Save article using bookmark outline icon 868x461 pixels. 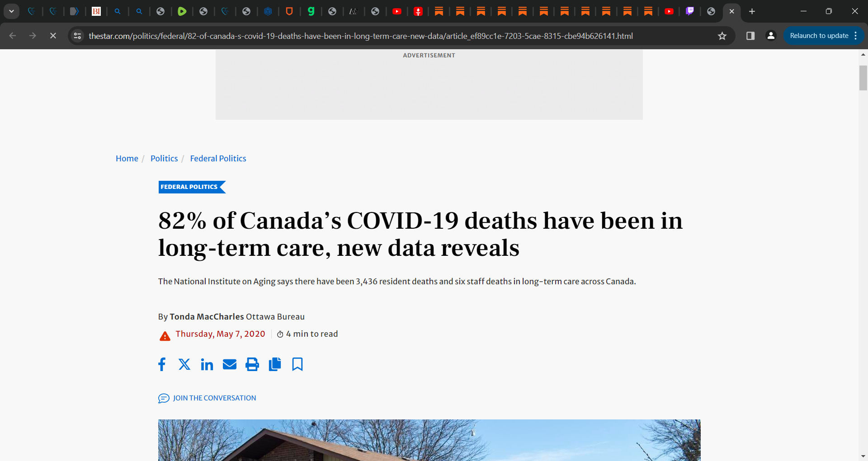pyautogui.click(x=297, y=364)
